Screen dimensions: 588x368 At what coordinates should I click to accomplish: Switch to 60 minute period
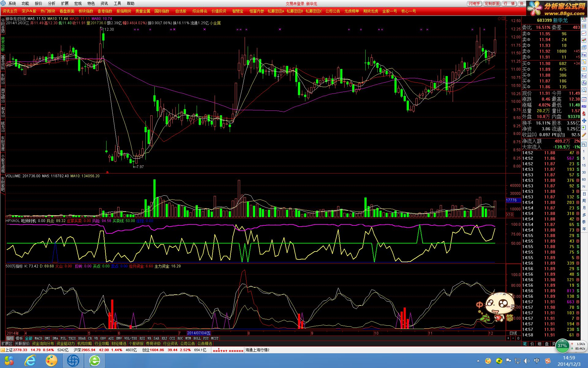pyautogui.click(x=584, y=180)
